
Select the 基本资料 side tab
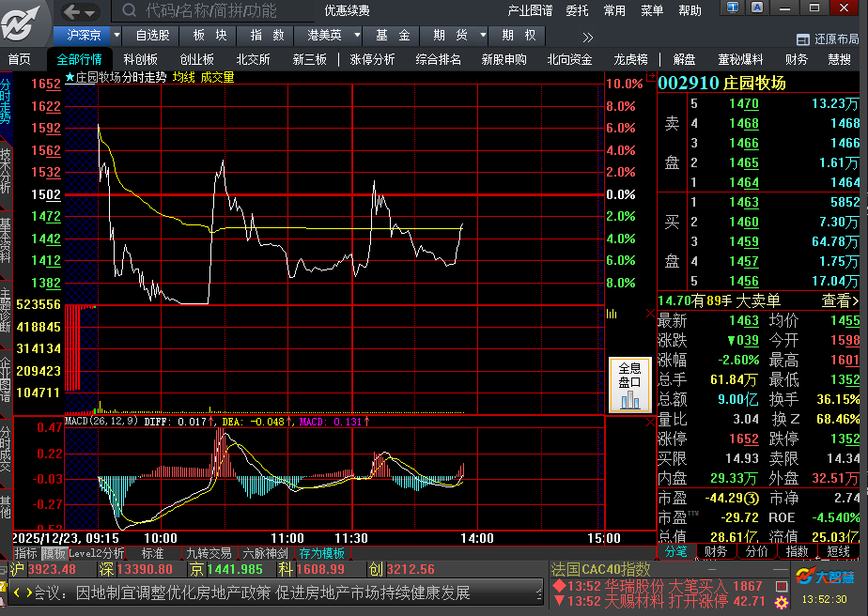click(6, 240)
